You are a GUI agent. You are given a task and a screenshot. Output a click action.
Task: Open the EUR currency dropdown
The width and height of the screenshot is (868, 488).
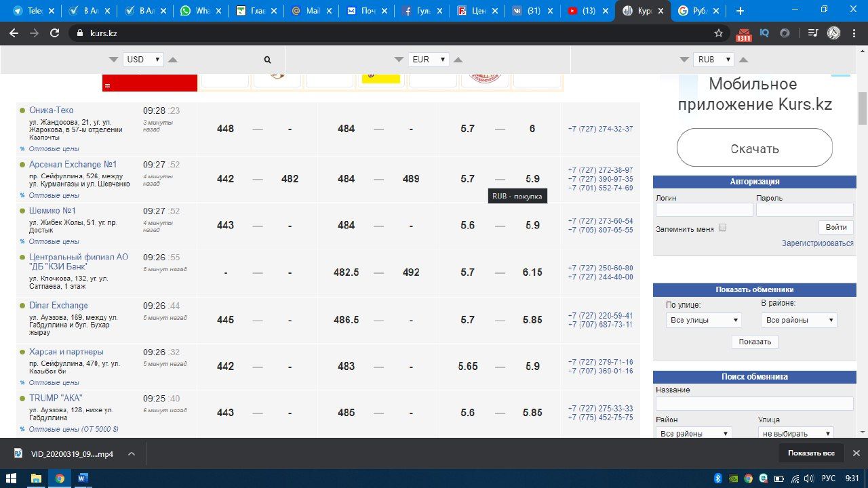(x=429, y=60)
